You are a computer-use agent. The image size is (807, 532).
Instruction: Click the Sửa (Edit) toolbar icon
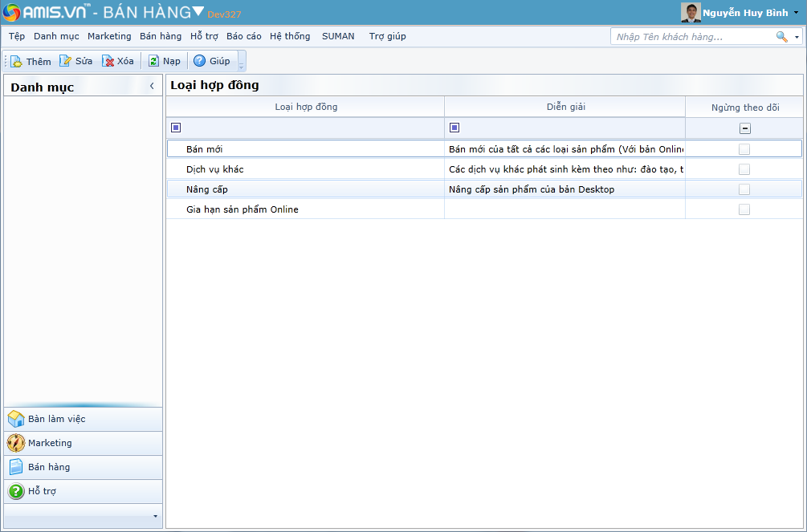point(66,61)
